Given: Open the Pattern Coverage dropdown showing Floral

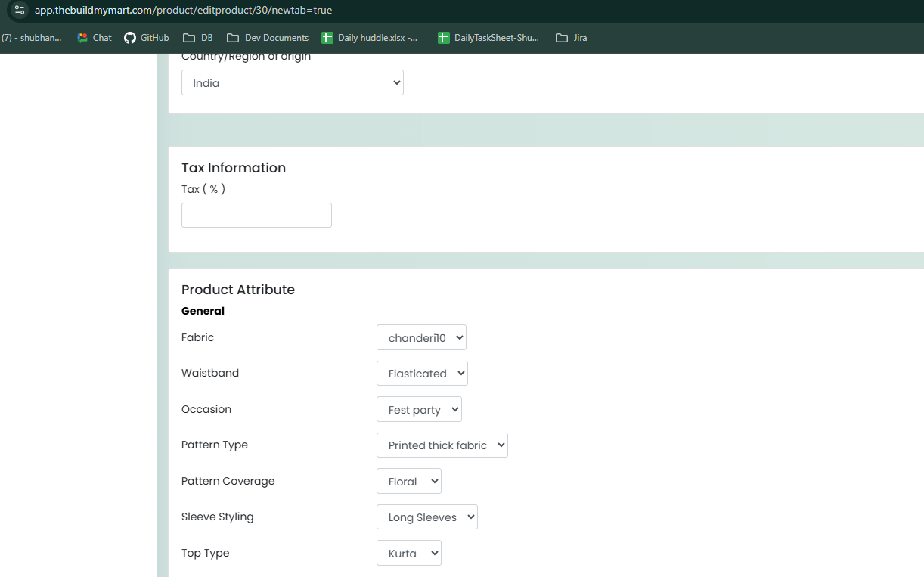Looking at the screenshot, I should click(x=409, y=481).
